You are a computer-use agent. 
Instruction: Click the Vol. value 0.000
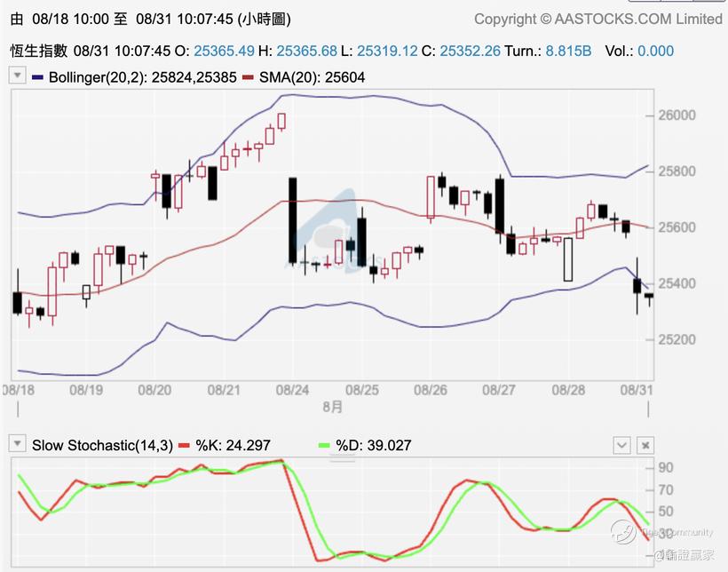[x=655, y=51]
